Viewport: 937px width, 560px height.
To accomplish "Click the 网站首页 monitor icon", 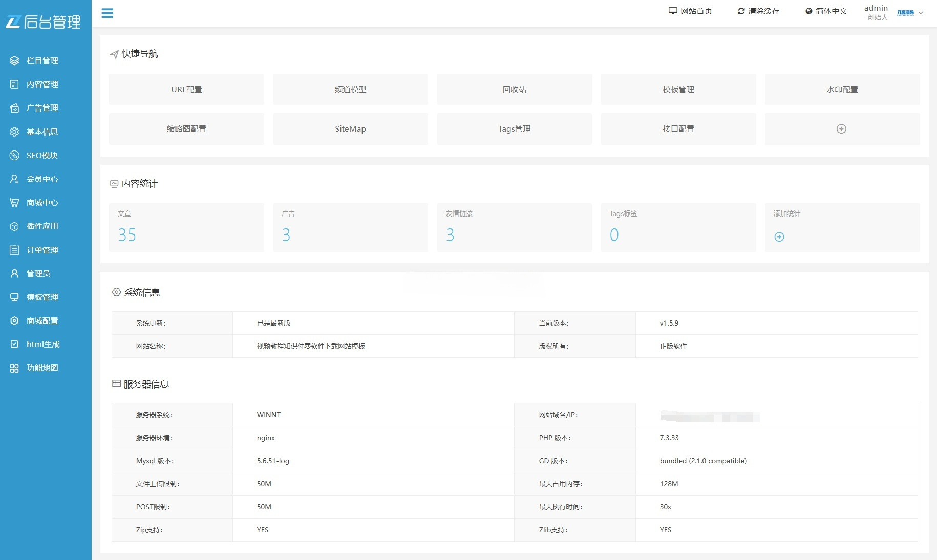I will pos(672,10).
